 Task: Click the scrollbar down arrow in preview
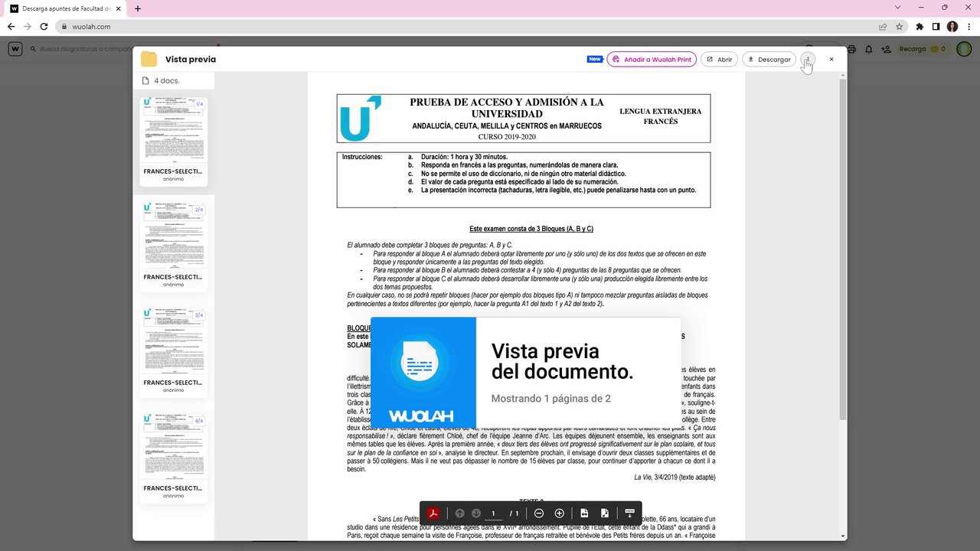(843, 536)
